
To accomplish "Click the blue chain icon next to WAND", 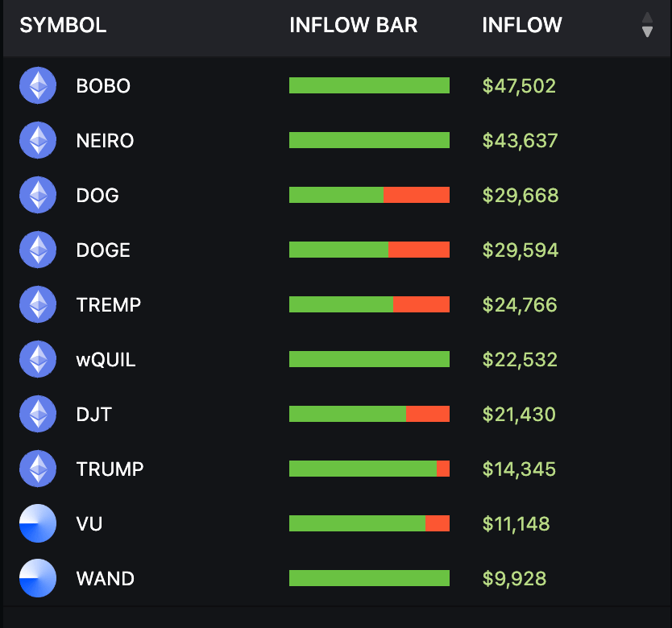I will point(38,578).
